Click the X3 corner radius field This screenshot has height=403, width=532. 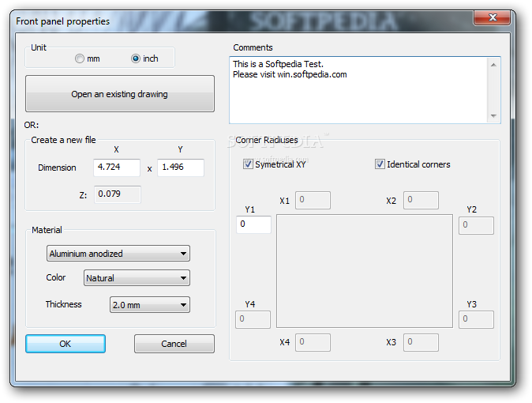click(x=421, y=342)
